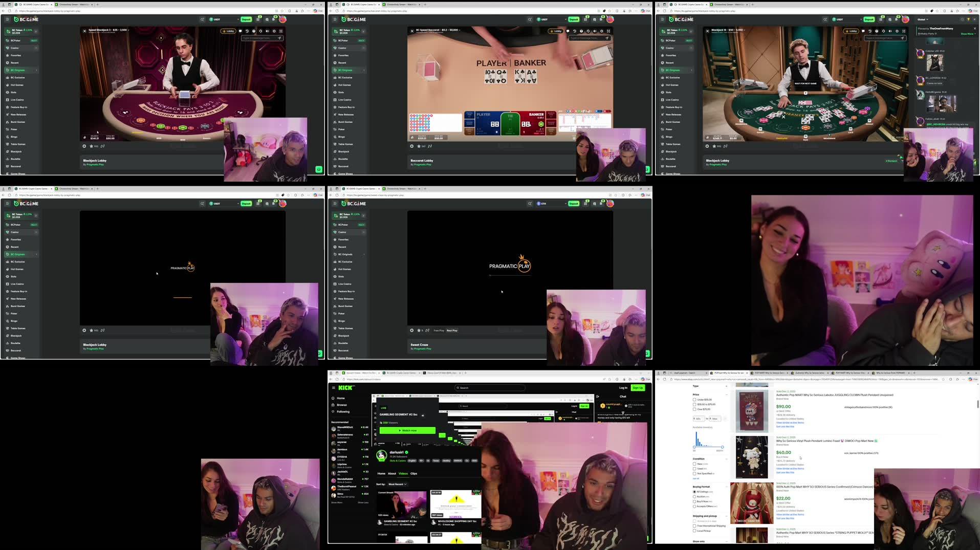Select the Slots category icon

coord(14,92)
